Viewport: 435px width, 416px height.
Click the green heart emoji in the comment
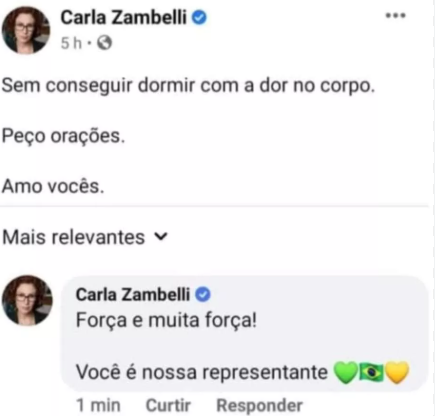346,372
